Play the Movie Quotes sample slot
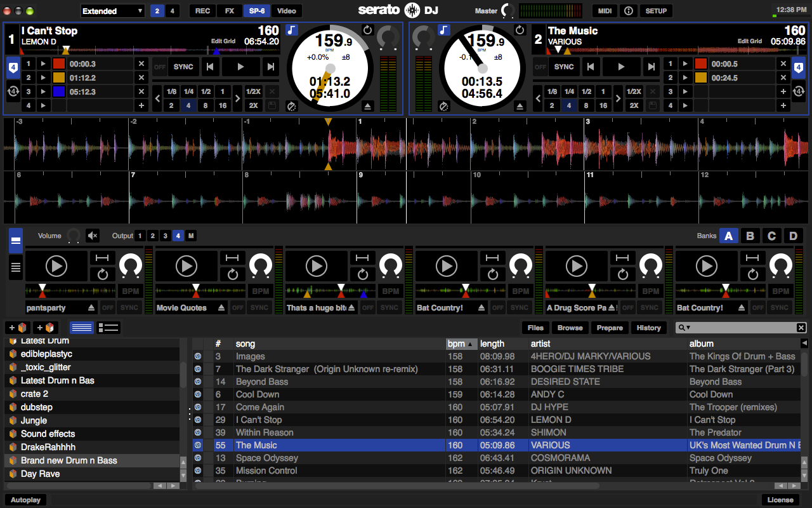 point(187,266)
